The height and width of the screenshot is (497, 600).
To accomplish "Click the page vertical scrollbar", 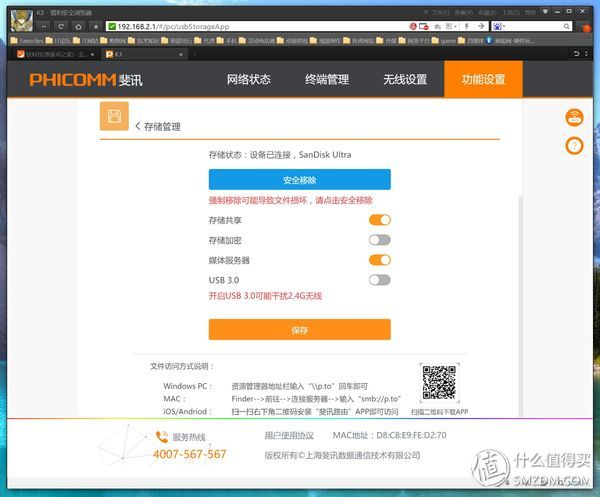I will 520,306.
